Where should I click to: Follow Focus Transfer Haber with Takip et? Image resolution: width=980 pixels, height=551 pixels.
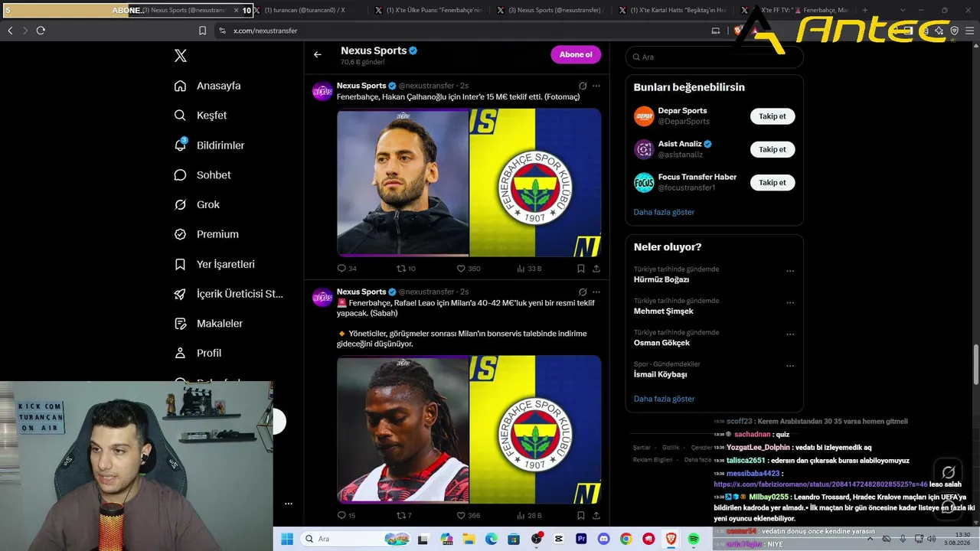772,182
